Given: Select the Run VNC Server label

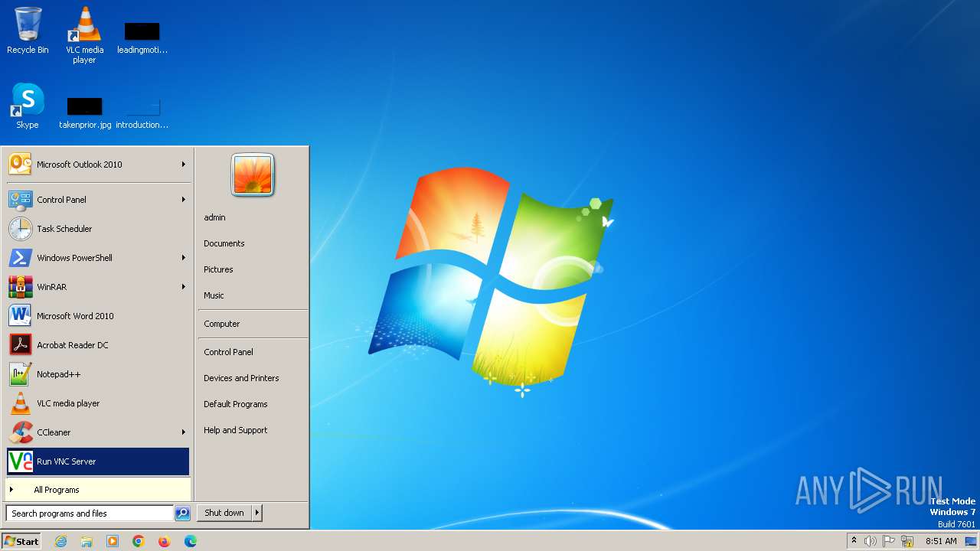Looking at the screenshot, I should 67,461.
